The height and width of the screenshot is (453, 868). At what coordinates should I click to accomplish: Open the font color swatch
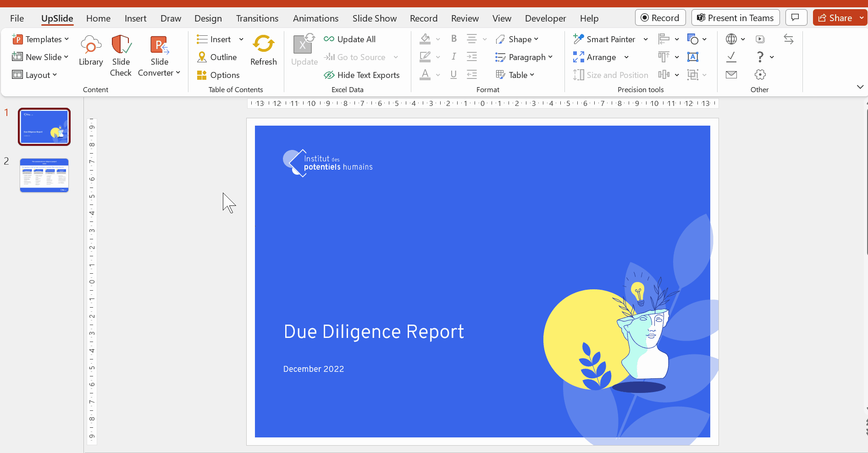[426, 74]
